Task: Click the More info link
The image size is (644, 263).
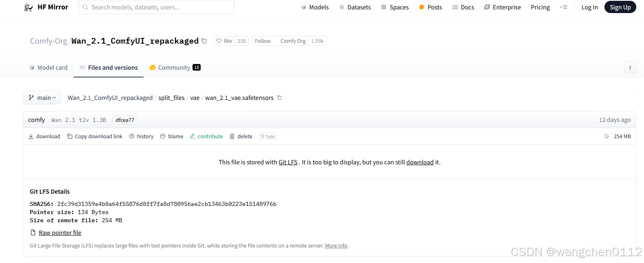Action: click(x=336, y=245)
